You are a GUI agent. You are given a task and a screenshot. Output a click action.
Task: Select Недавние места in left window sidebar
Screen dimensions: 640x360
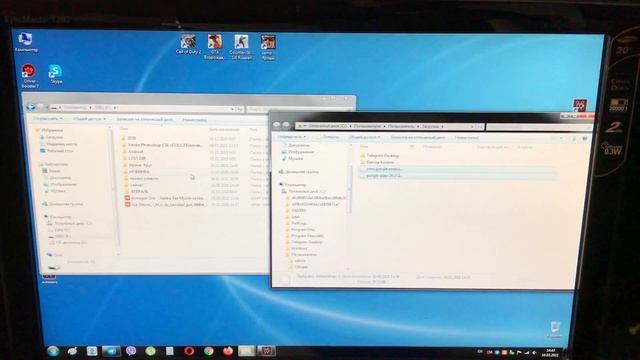click(58, 144)
